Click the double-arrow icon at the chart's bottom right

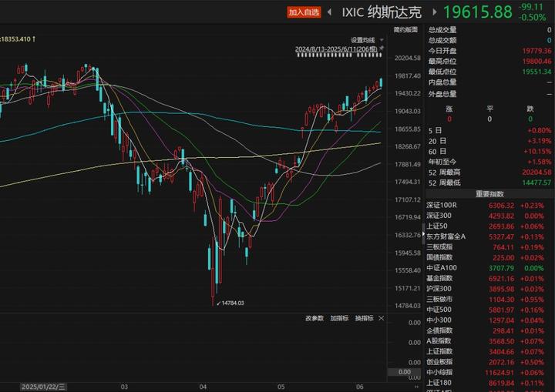pos(416,387)
